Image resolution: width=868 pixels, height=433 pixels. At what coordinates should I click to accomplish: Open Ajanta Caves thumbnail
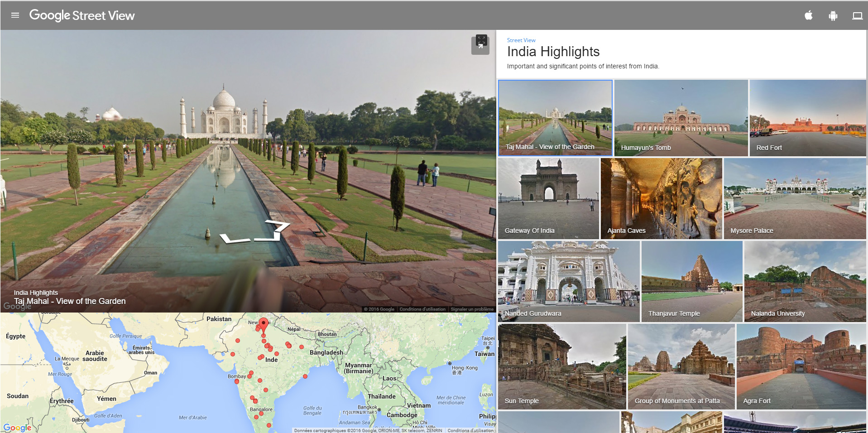661,198
